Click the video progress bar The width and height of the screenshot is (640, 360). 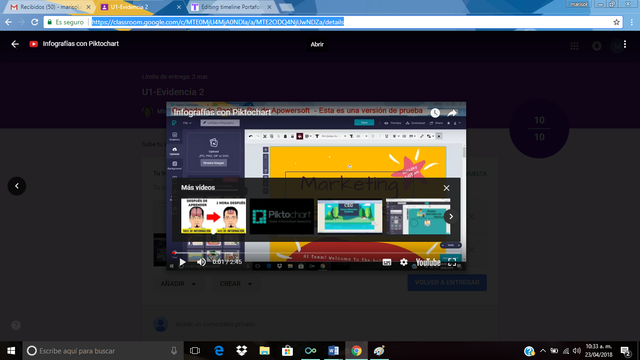pos(316,253)
